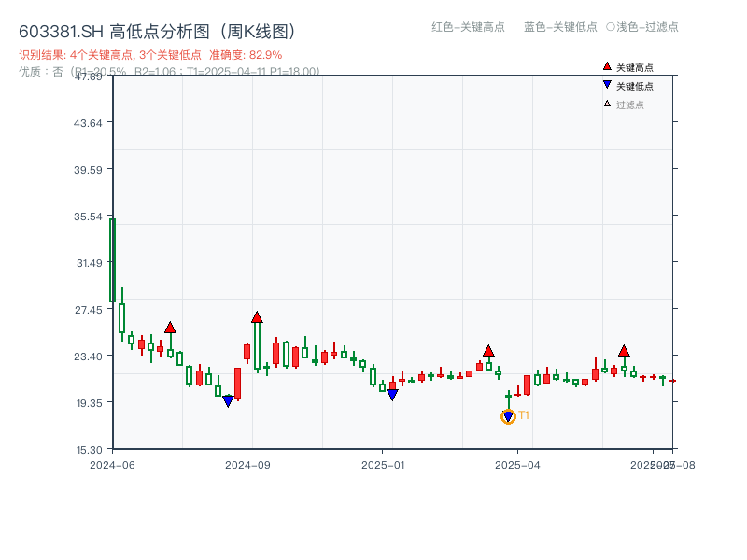Click the blue low-point marker before 2024-09
Viewport: 747px width, 560px height.
pos(229,399)
